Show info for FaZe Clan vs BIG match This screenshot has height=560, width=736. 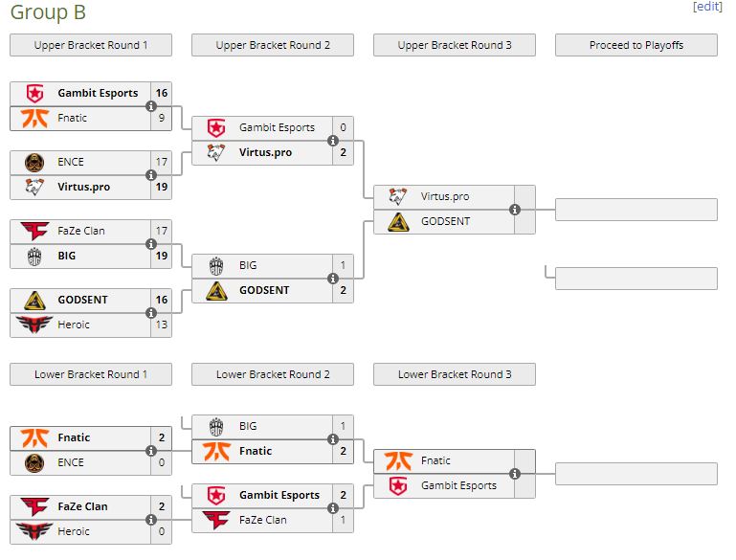pyautogui.click(x=151, y=244)
